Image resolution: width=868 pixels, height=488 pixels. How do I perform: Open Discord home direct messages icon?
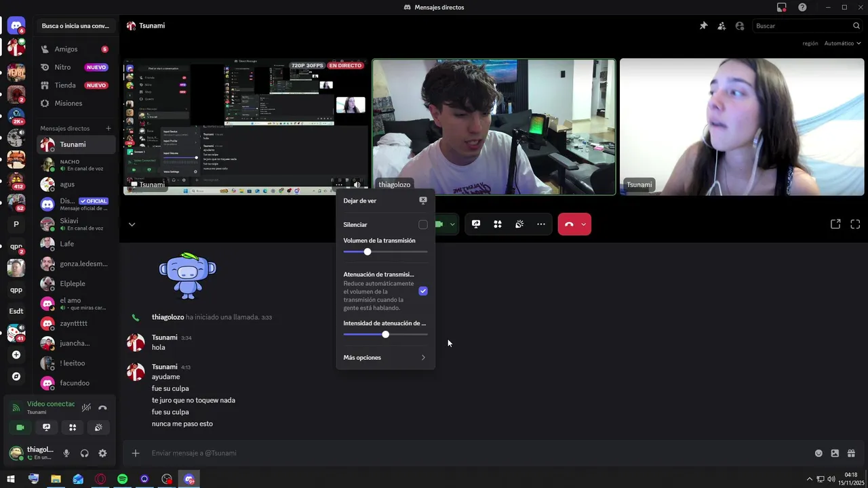coord(16,26)
